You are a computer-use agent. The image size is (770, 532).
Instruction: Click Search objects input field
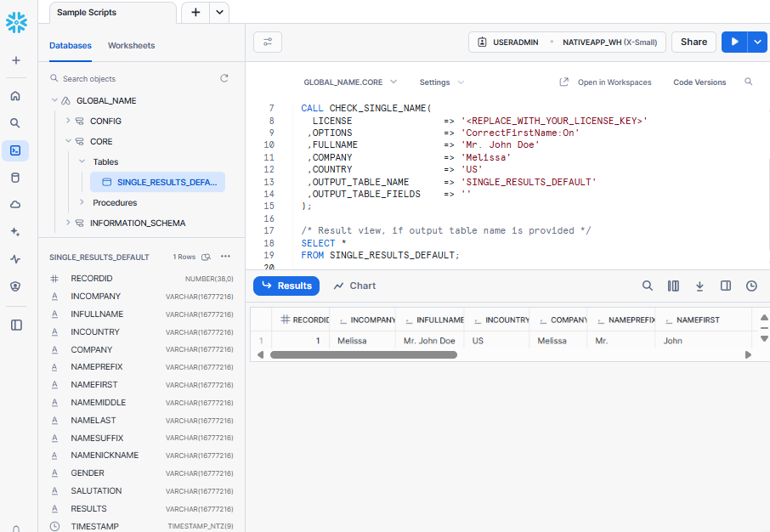(133, 78)
